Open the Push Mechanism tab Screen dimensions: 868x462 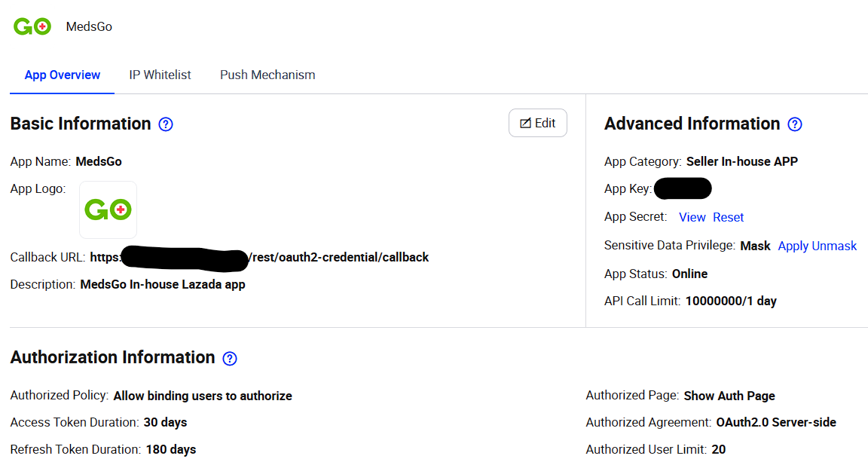267,75
